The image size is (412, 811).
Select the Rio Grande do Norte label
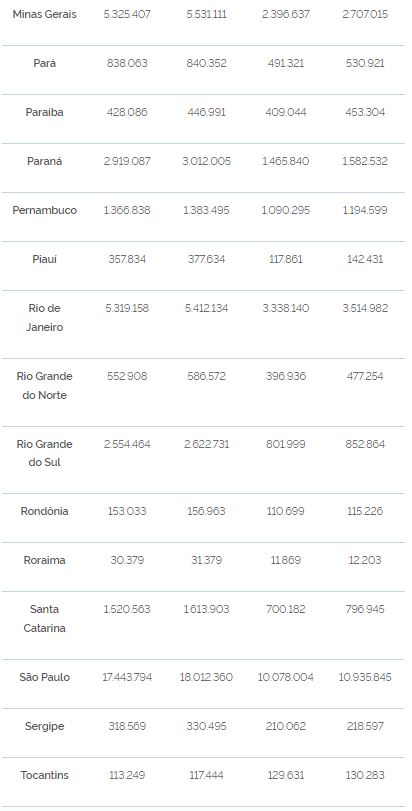(44, 385)
